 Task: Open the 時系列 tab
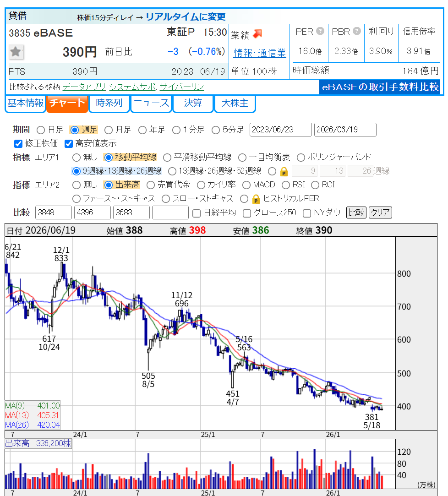point(109,103)
